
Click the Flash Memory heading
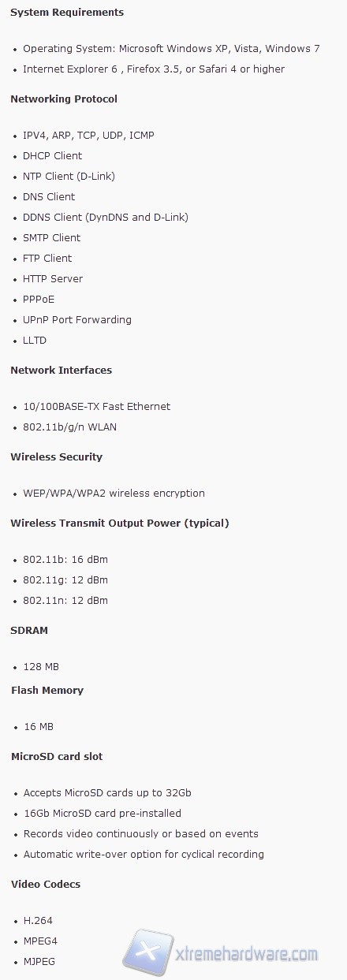47,691
